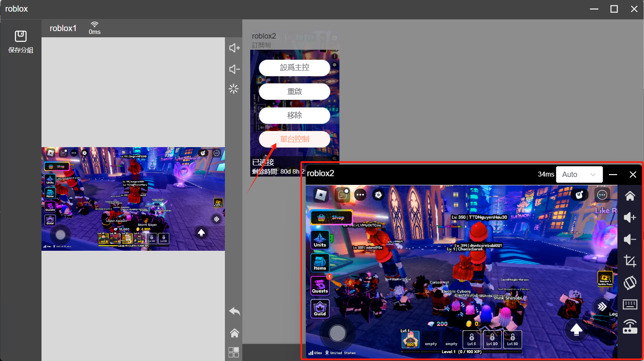
Task: Open Shop in the roblox1 game view
Action: click(57, 167)
